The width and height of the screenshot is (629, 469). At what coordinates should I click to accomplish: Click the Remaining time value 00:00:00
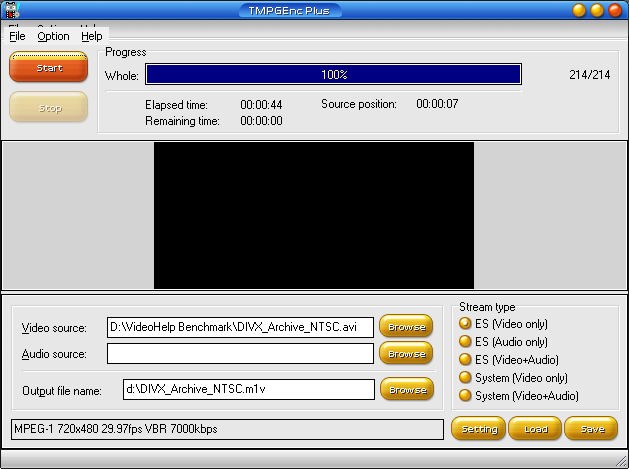261,121
